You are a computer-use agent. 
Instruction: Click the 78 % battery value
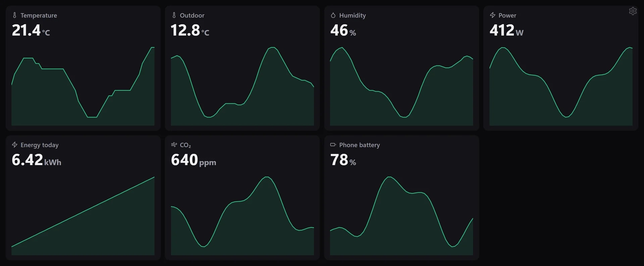[343, 160]
